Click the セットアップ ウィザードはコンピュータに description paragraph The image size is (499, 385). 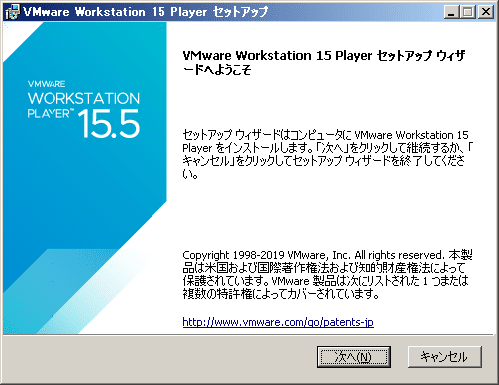pyautogui.click(x=327, y=154)
